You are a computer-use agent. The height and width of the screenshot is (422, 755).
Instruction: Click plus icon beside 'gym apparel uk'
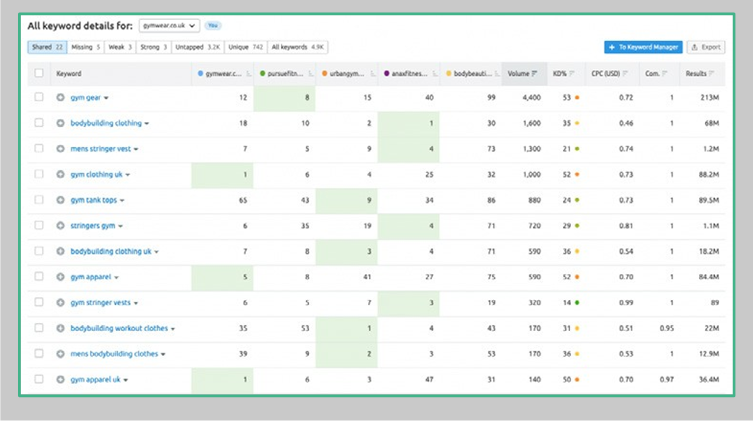[x=60, y=380]
